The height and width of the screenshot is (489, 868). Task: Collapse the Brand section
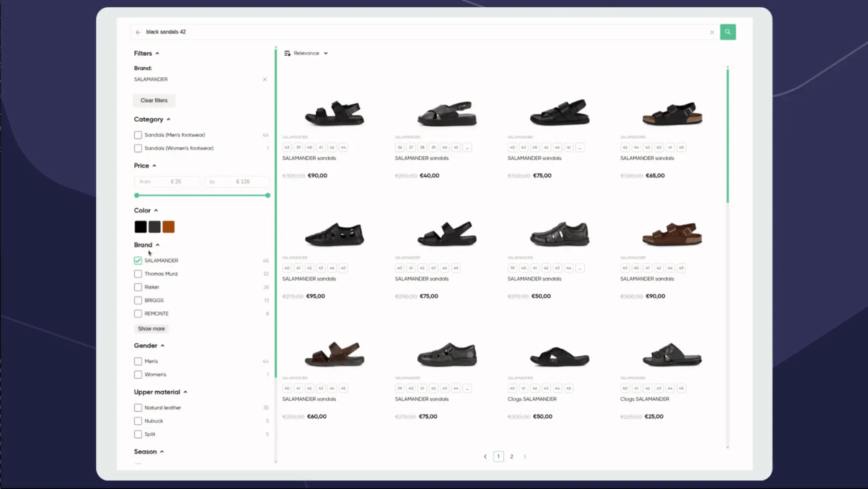tap(147, 245)
